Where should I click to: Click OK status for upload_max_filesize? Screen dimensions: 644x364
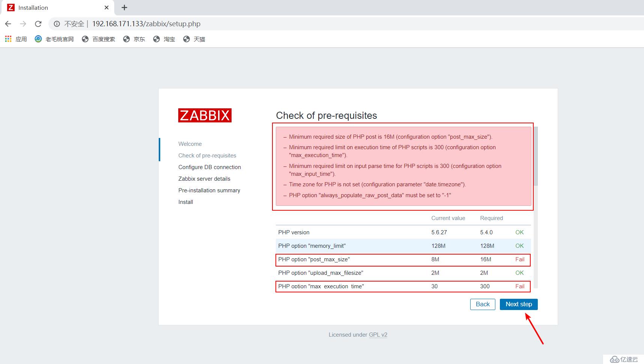(x=519, y=273)
